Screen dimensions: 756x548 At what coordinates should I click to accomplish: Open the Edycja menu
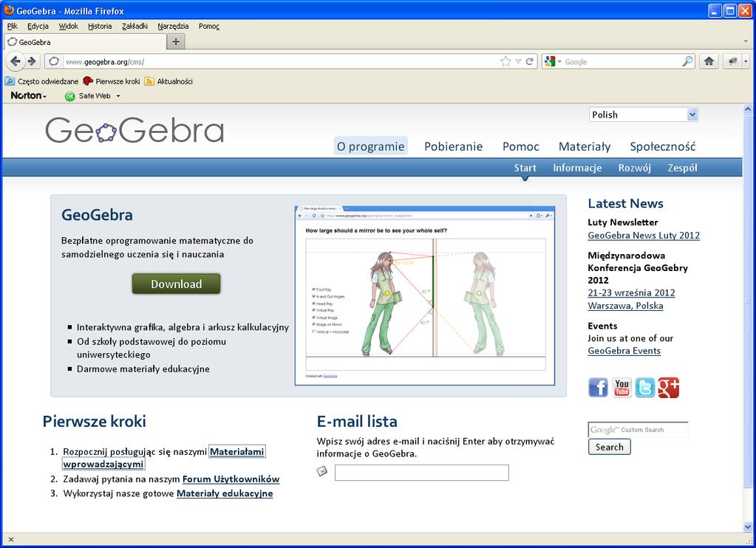pos(38,26)
